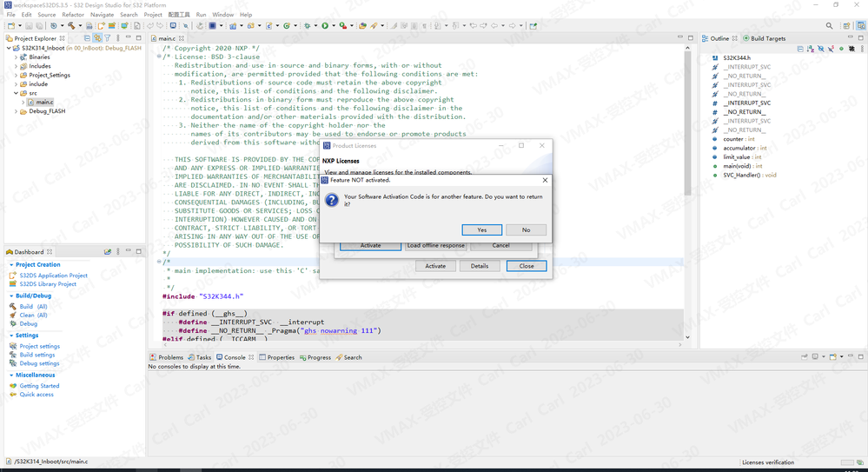Open the File menu
The width and height of the screenshot is (868, 472).
point(11,15)
